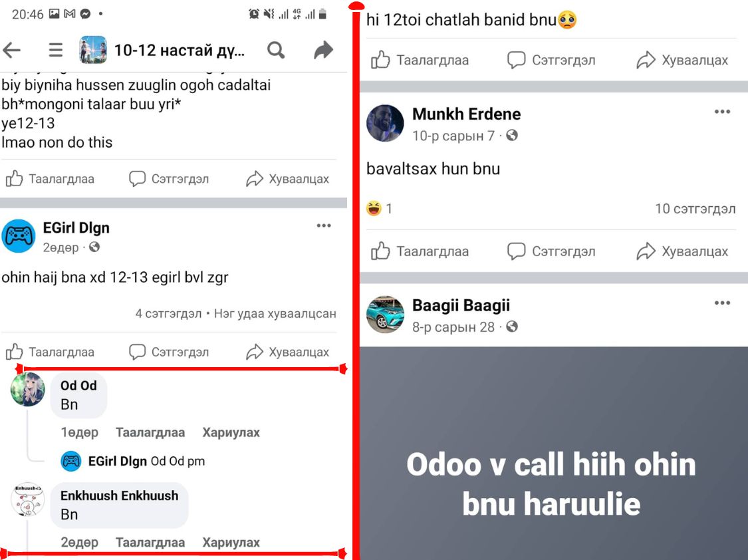Open the haha reaction count
The image size is (748, 560).
pos(379,208)
